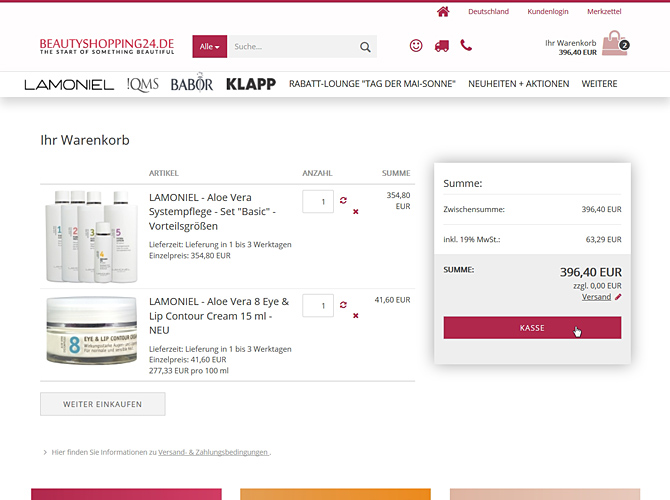Click Einzelpreis: 41,60 EUR text

click(188, 360)
